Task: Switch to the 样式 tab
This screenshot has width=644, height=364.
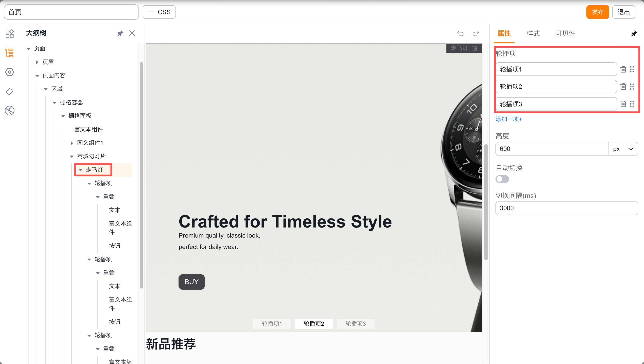Action: click(x=533, y=33)
